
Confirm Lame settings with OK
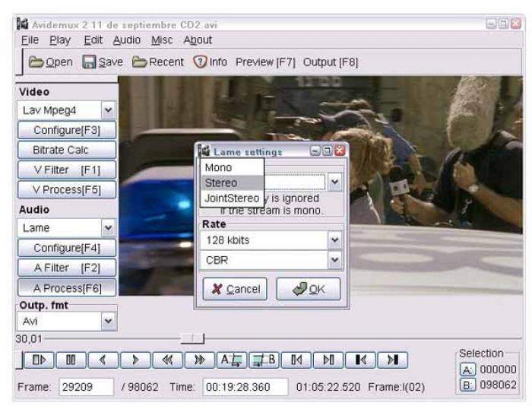[308, 289]
